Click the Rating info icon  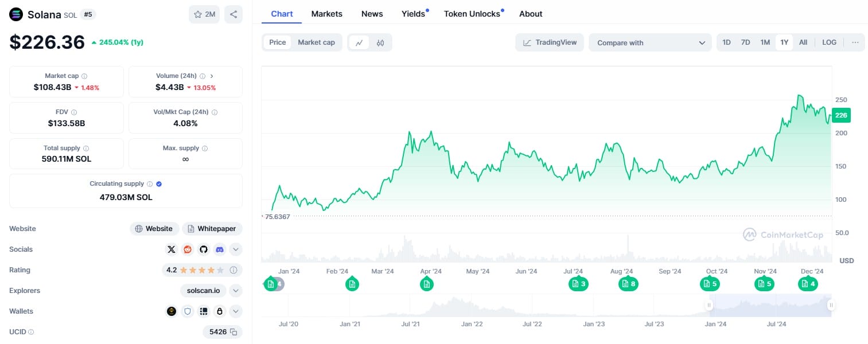coord(233,270)
